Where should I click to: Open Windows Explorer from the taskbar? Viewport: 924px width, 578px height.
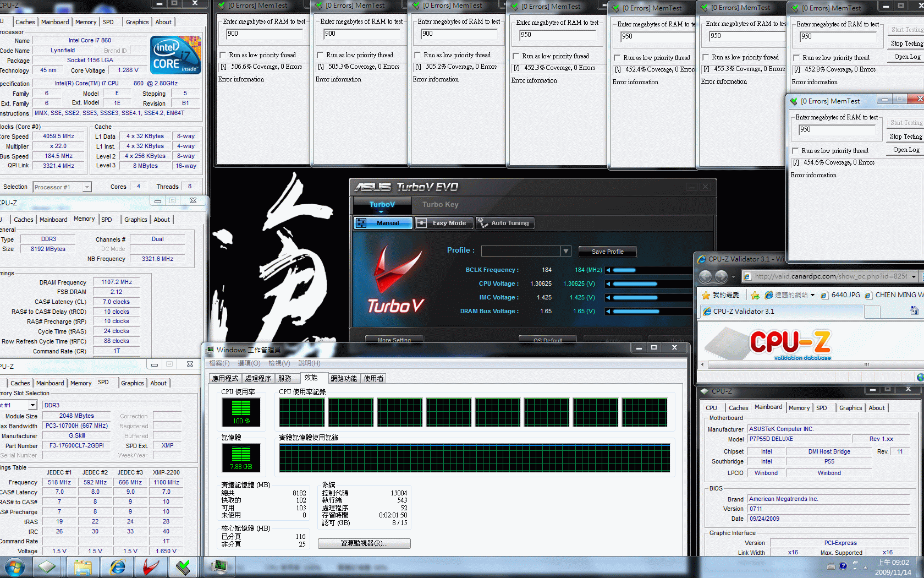click(82, 567)
